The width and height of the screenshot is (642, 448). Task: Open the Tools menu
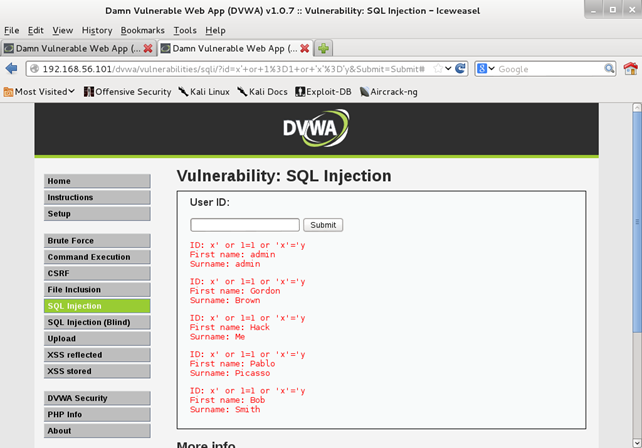tap(185, 30)
